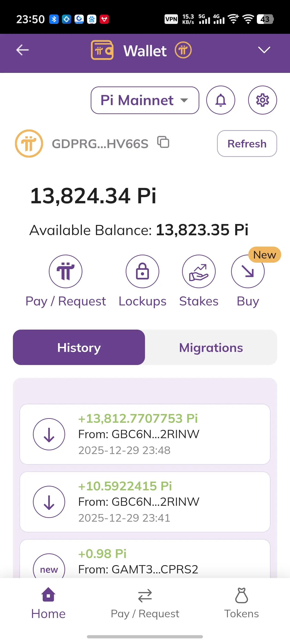The width and height of the screenshot is (290, 644).
Task: Open +13,812.7707753 Pi transaction
Action: (x=145, y=434)
